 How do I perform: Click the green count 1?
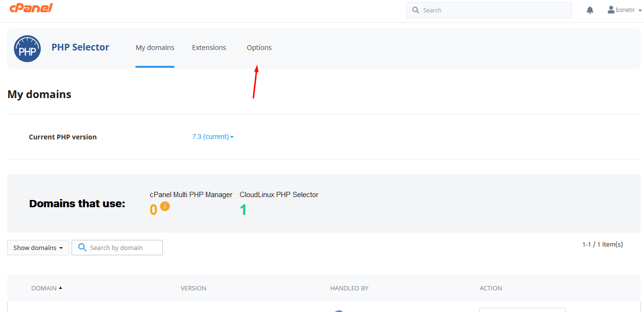pos(243,210)
